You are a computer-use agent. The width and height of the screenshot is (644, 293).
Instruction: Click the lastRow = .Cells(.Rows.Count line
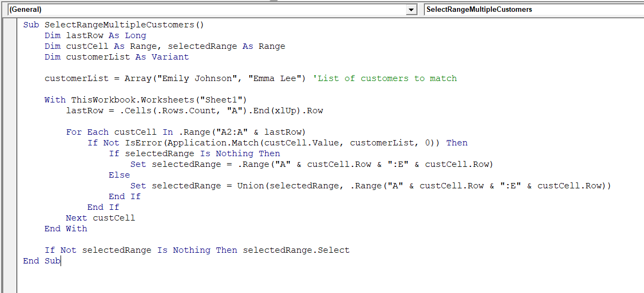[x=194, y=111]
